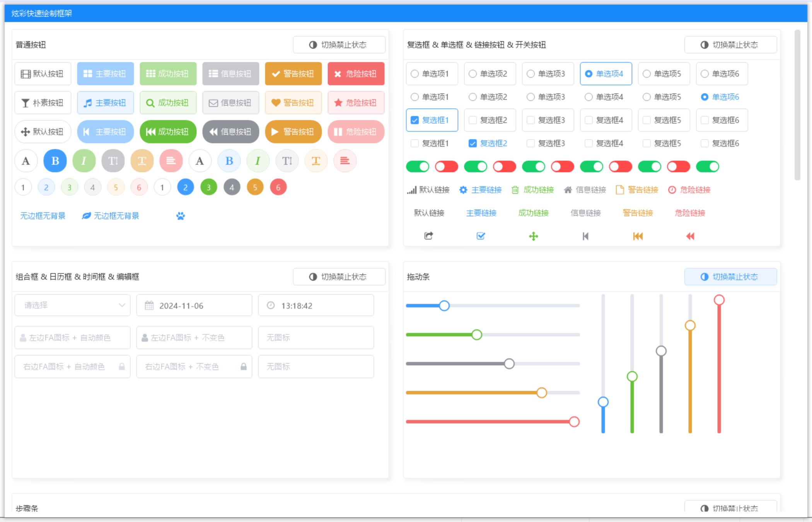Click 切换禁止状态 in the 拖动条 panel
Viewport: 812px width, 522px height.
tap(730, 277)
